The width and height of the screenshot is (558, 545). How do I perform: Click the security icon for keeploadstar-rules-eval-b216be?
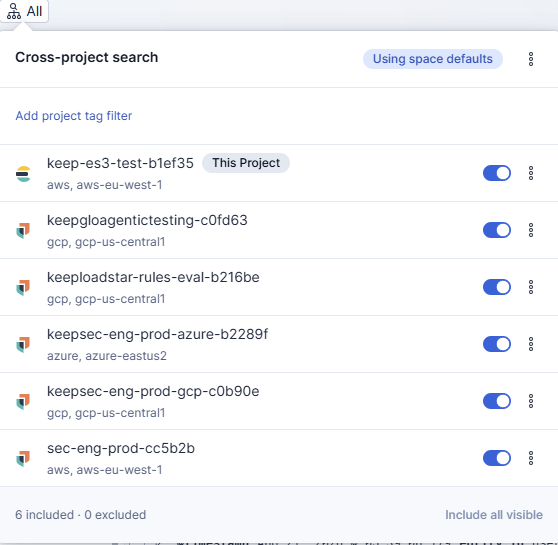tap(23, 288)
